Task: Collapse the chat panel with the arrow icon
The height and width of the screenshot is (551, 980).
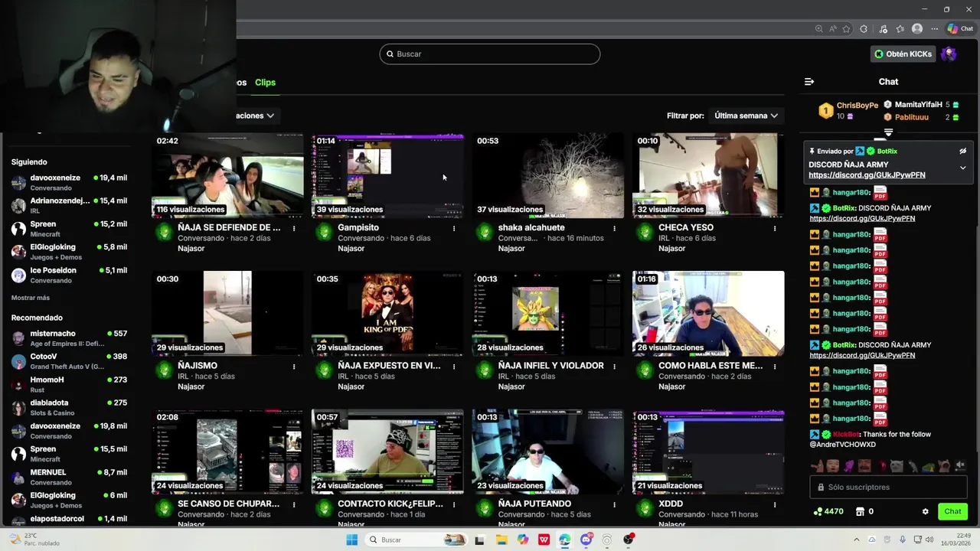Action: tap(809, 82)
